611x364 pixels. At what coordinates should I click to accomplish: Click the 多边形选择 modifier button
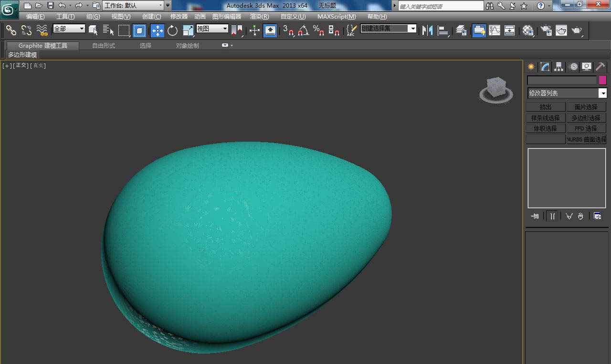coord(586,118)
